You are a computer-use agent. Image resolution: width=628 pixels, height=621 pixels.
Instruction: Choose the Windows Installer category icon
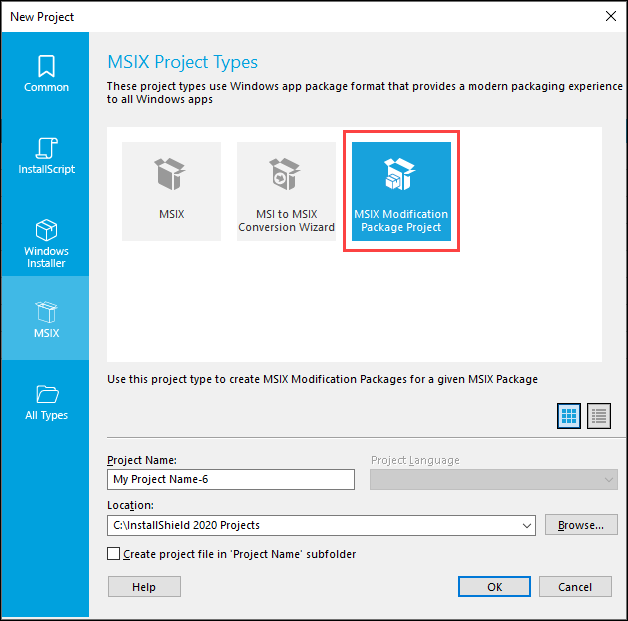point(45,231)
